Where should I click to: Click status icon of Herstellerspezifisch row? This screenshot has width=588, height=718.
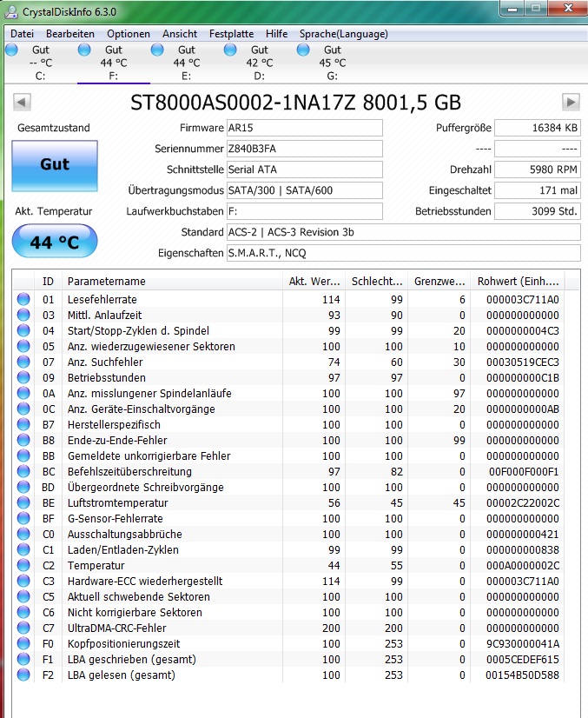23,424
